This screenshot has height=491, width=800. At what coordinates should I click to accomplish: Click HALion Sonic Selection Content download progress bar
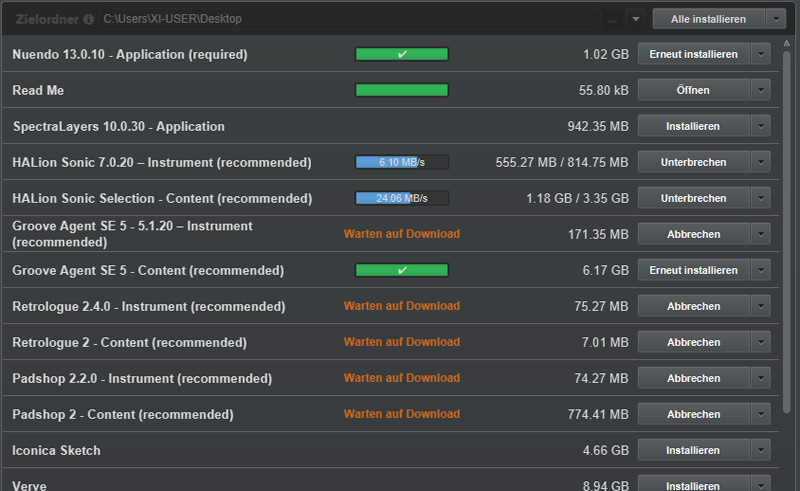coord(402,198)
